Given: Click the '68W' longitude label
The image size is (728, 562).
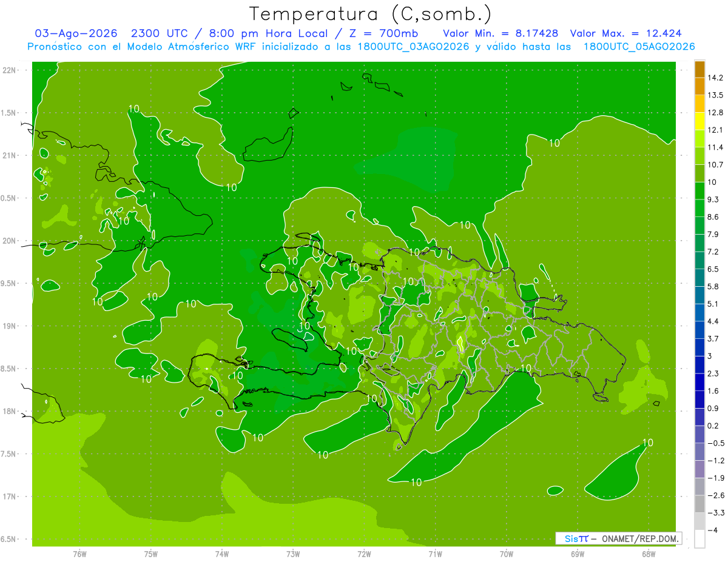Looking at the screenshot, I should click(x=649, y=554).
